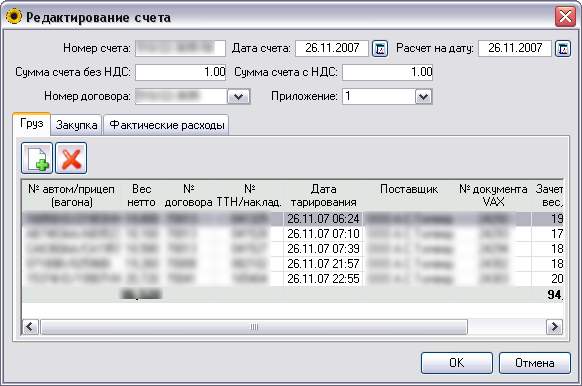This screenshot has width=582, height=386.
Task: Focus the Расчет на дату field
Action: pos(515,49)
